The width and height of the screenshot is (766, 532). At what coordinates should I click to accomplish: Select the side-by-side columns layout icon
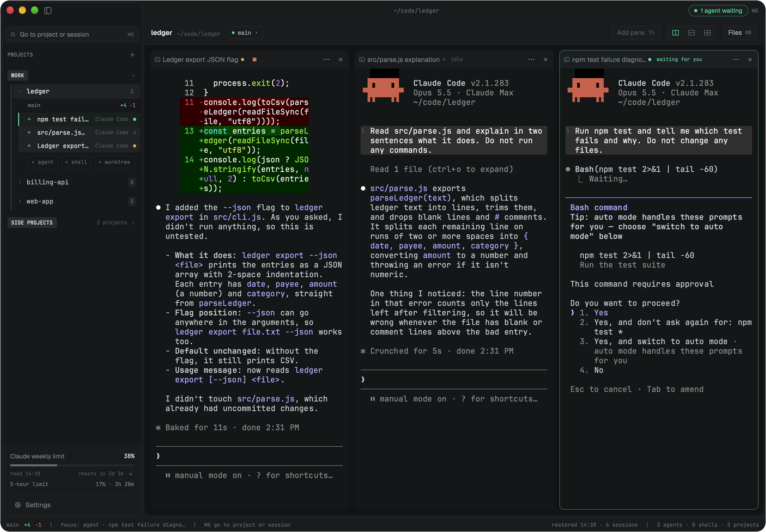[x=675, y=33]
